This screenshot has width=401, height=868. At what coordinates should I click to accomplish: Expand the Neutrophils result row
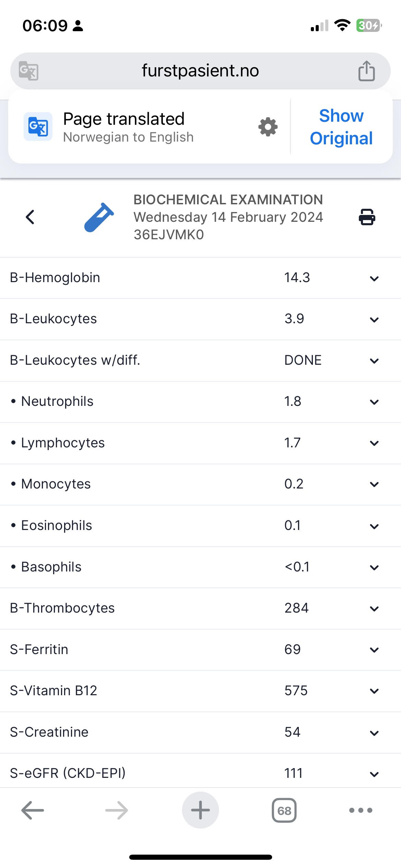tap(374, 402)
